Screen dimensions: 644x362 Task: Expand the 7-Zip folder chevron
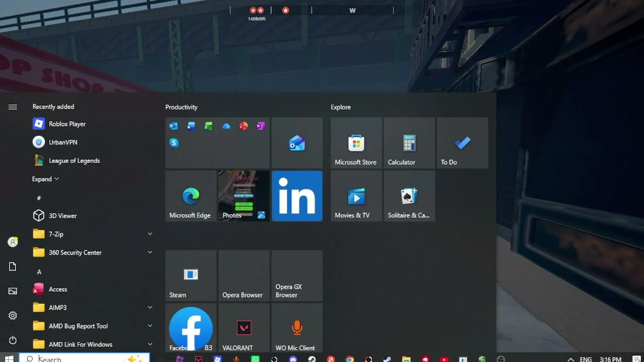coord(150,234)
